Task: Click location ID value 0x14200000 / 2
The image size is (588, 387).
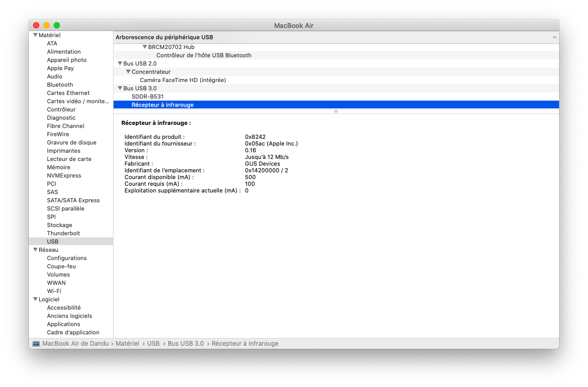Action: coord(266,170)
